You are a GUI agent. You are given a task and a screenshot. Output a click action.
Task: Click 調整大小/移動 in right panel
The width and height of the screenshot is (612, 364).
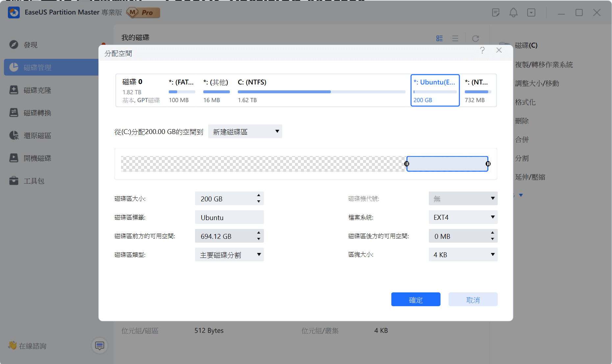click(x=537, y=83)
